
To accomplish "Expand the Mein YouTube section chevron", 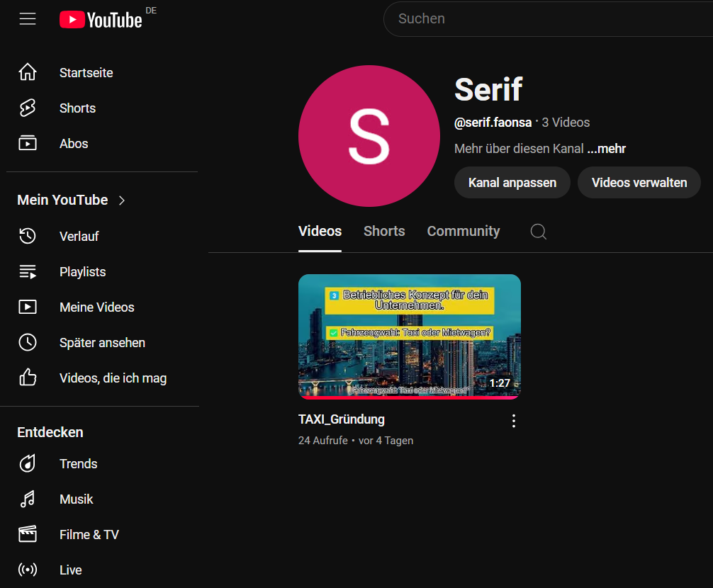I will (x=120, y=200).
